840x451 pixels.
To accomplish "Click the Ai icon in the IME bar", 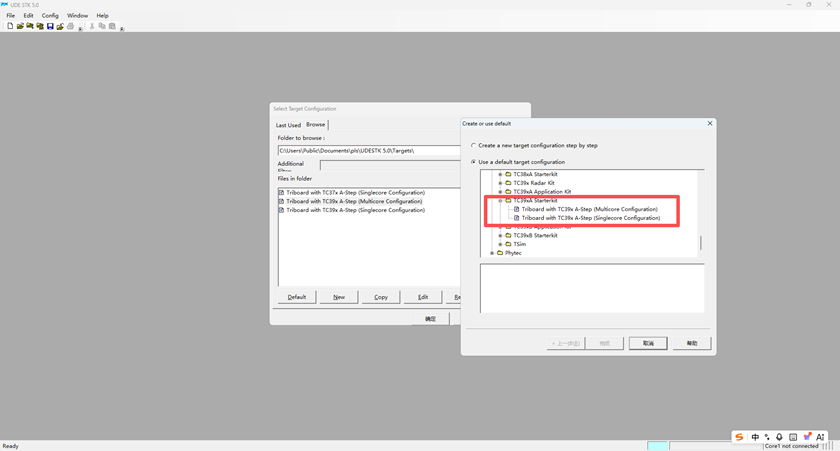I will coord(820,437).
